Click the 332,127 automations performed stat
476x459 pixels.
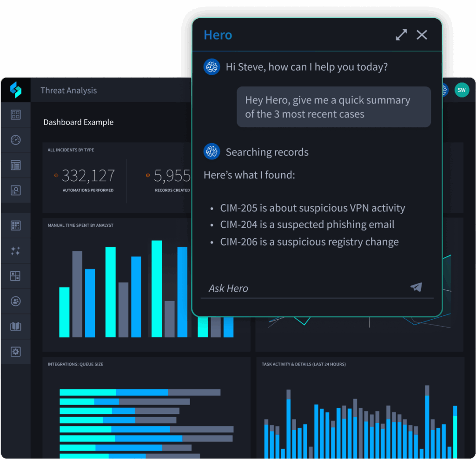click(88, 176)
